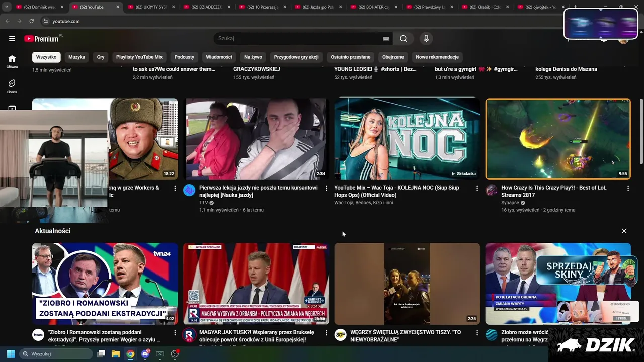Go back with the browser back arrow
Viewport: 644px width, 362px height.
pyautogui.click(x=7, y=21)
